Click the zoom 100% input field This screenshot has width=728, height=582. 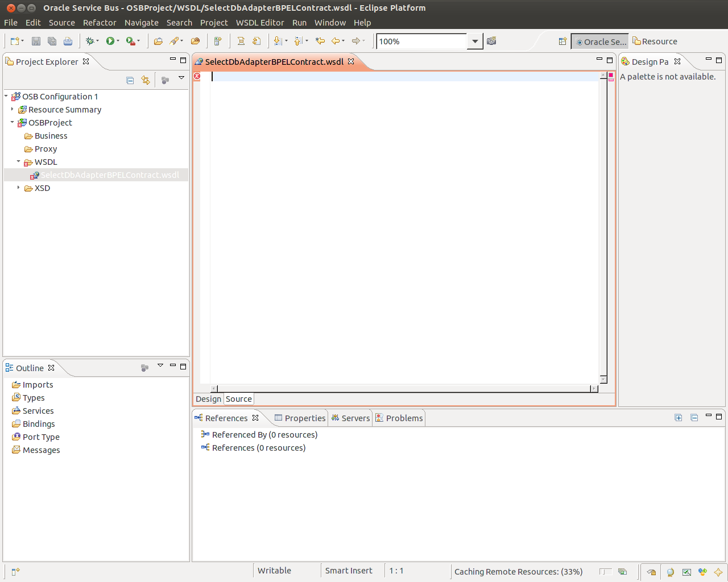[x=422, y=41]
